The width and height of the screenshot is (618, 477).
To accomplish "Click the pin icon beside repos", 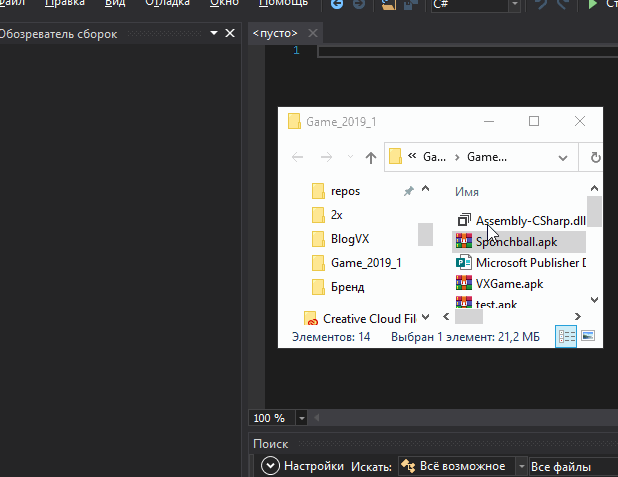I will [409, 192].
